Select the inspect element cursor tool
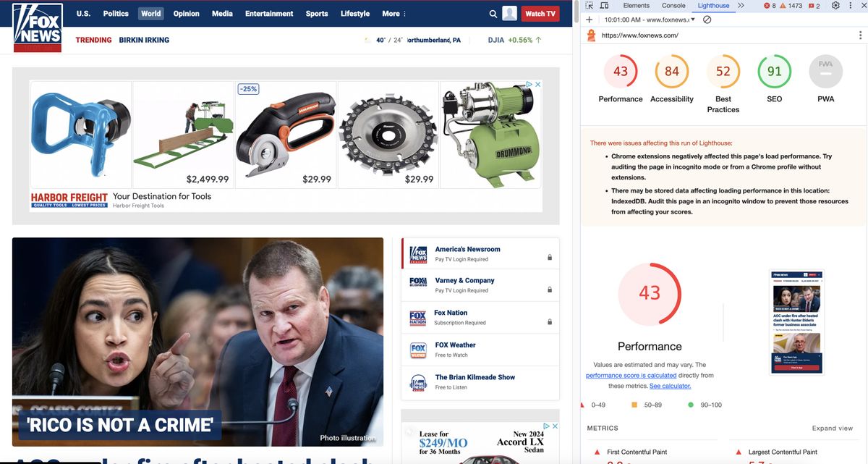Screen dimensions: 868x464 (x=589, y=5)
